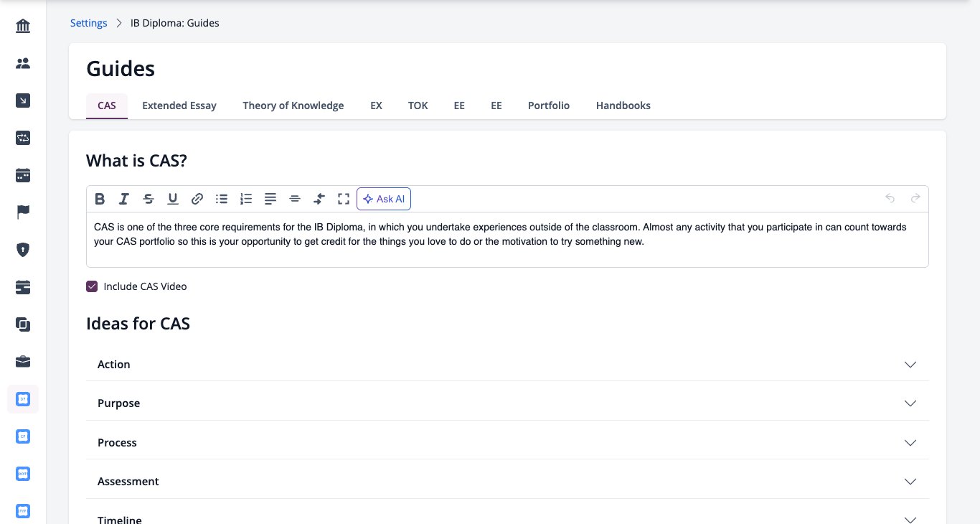980x524 pixels.
Task: Select the Theory of Knowledge tab
Action: point(293,106)
